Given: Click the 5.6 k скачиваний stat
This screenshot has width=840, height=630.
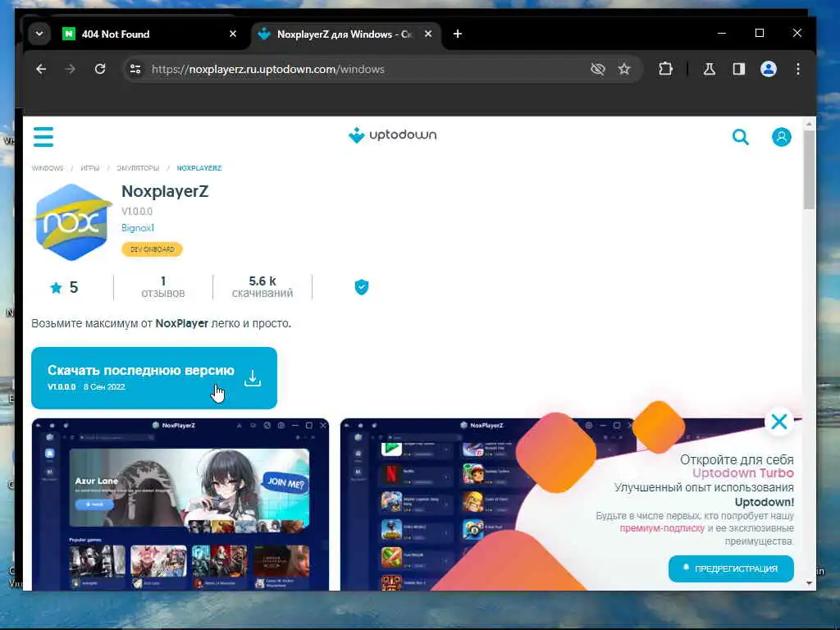Looking at the screenshot, I should point(262,287).
